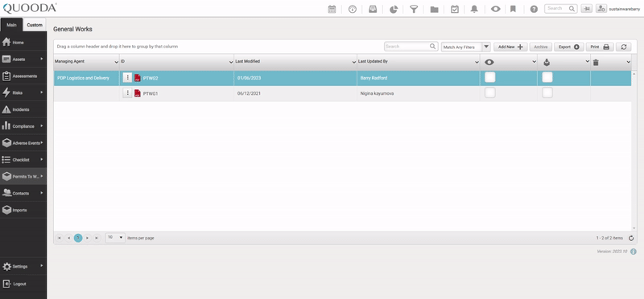This screenshot has width=644, height=299.
Task: Tick the archive checkbox for PTW02
Action: (x=547, y=77)
